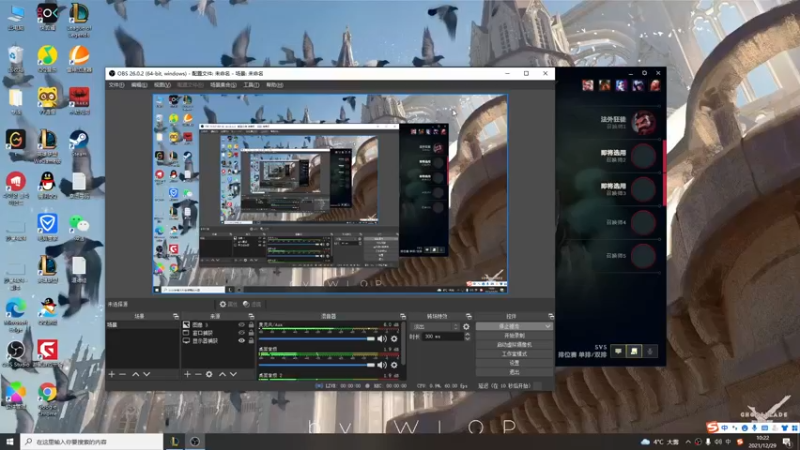Mute the 麦克风/Aux audio channel
Screen dimensions: 800x450
coord(382,339)
